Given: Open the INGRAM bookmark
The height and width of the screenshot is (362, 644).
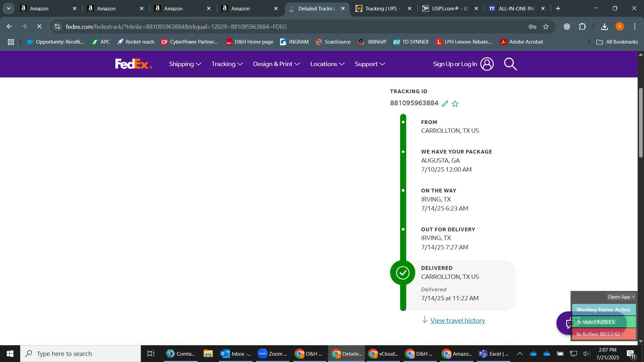Looking at the screenshot, I should [294, 42].
